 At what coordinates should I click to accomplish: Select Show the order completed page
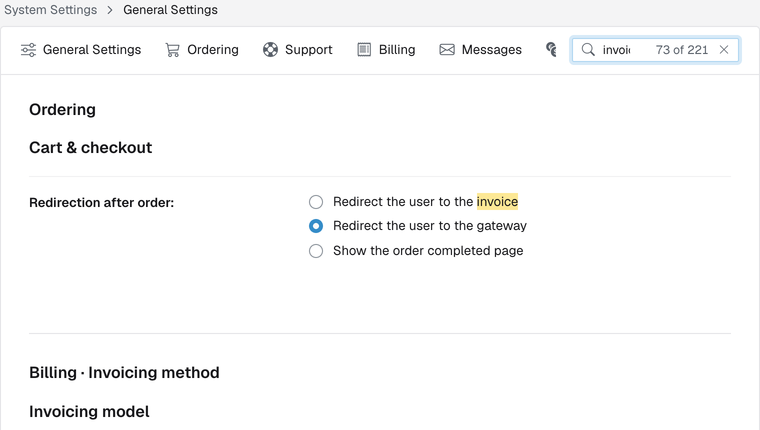click(316, 251)
